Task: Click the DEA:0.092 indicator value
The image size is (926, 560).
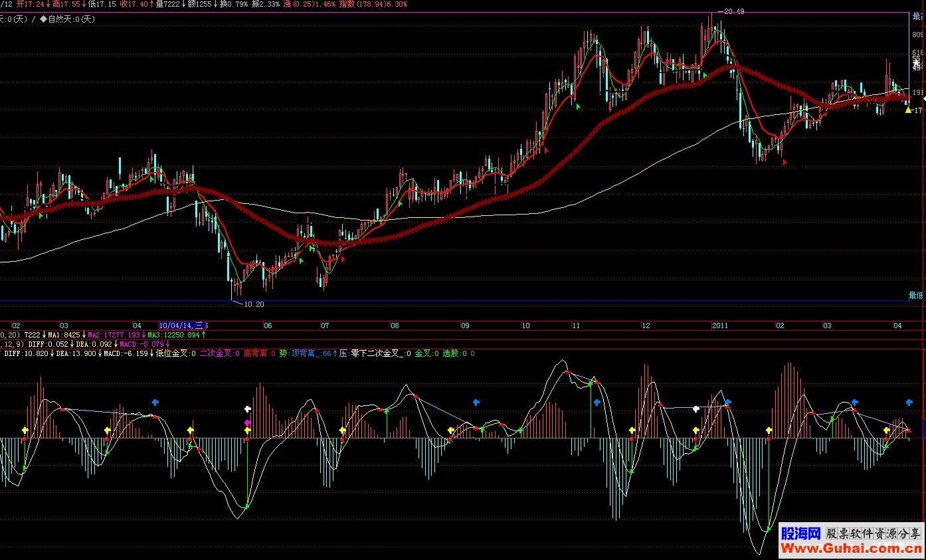Action: (x=94, y=344)
